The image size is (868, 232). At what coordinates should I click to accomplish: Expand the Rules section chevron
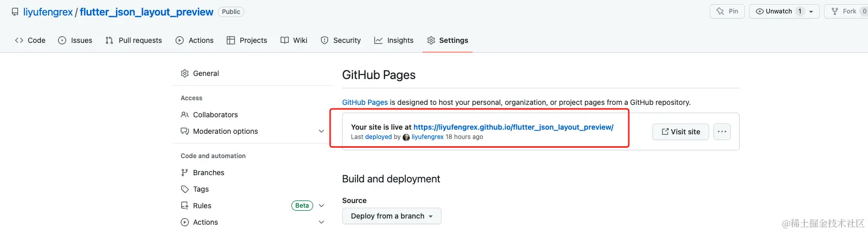pyautogui.click(x=321, y=206)
